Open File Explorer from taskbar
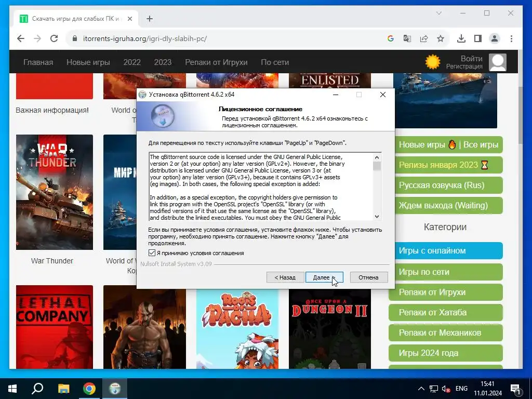The image size is (532, 399). pyautogui.click(x=63, y=389)
